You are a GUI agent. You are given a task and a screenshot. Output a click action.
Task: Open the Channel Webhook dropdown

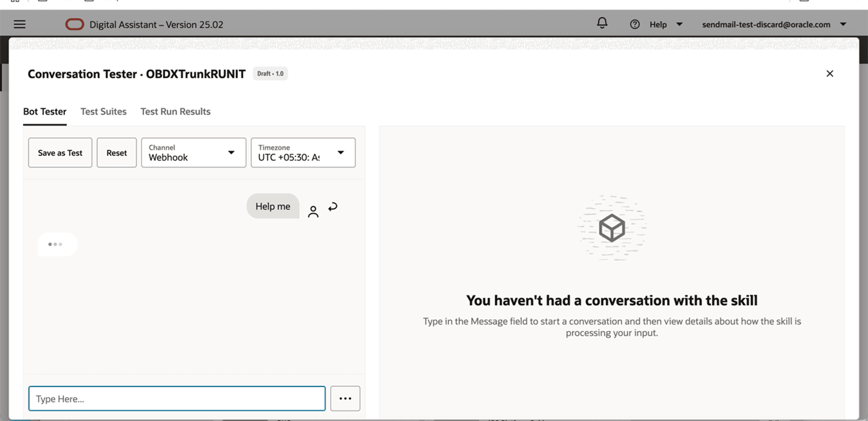pos(194,153)
